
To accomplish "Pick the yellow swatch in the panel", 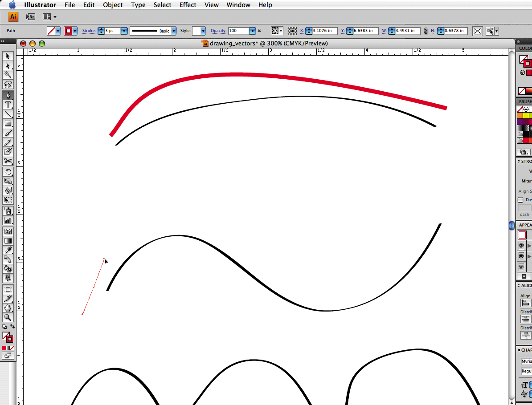I will tap(526, 115).
